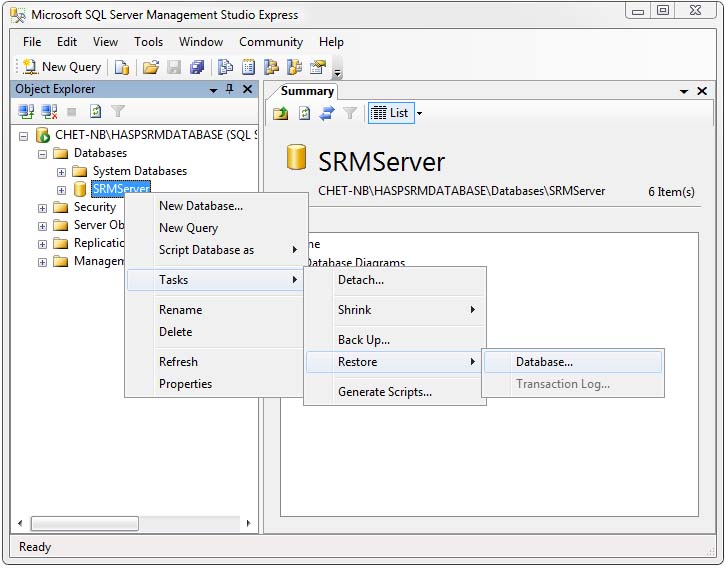Viewport: 725px width, 568px height.
Task: Select System Databases in the tree
Action: coord(140,171)
